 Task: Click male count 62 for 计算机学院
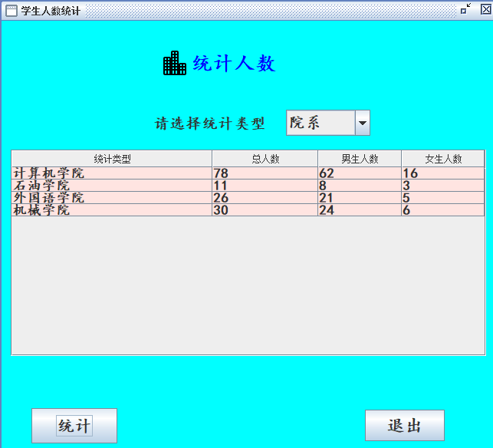point(360,173)
